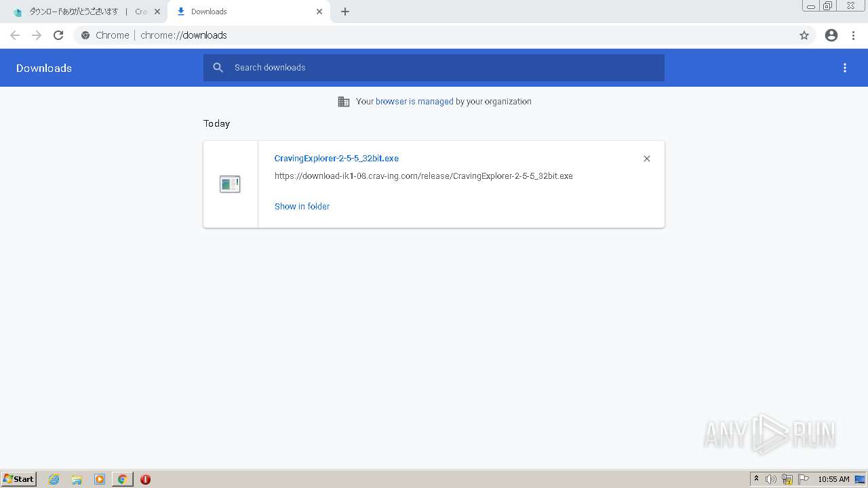Viewport: 868px width, 488px height.
Task: Click the managed organization building icon
Action: [x=344, y=102]
